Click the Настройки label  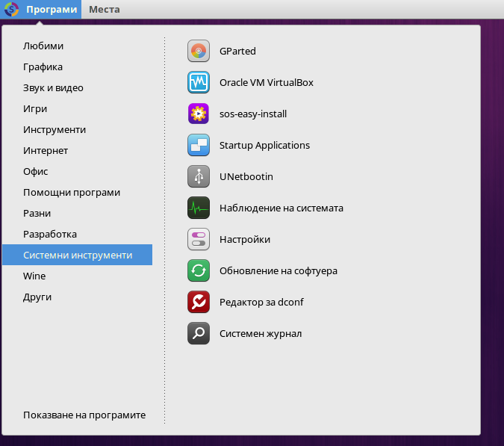pos(245,240)
